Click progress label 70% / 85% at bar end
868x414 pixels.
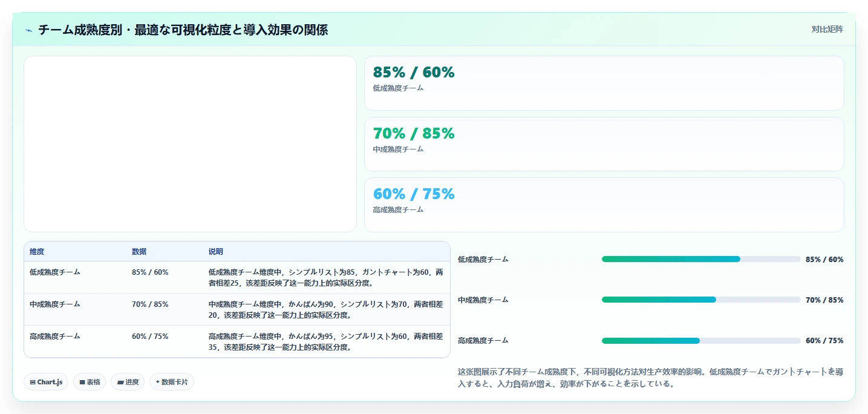coord(824,300)
